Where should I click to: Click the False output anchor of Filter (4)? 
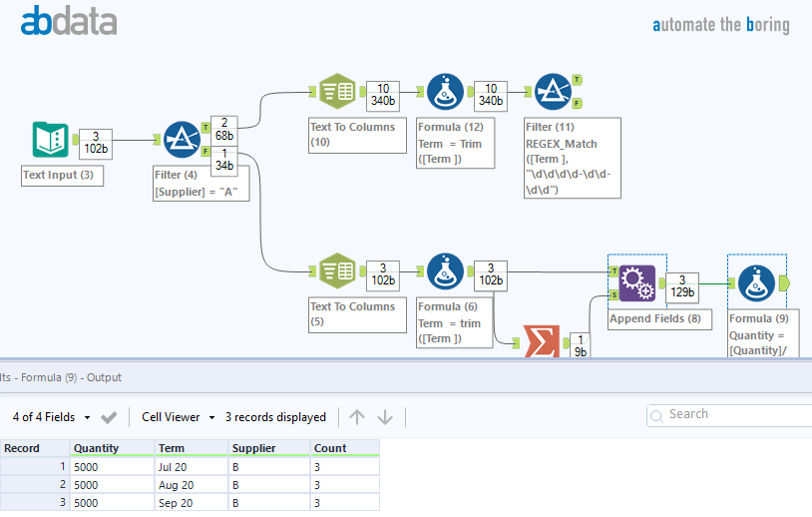(205, 152)
